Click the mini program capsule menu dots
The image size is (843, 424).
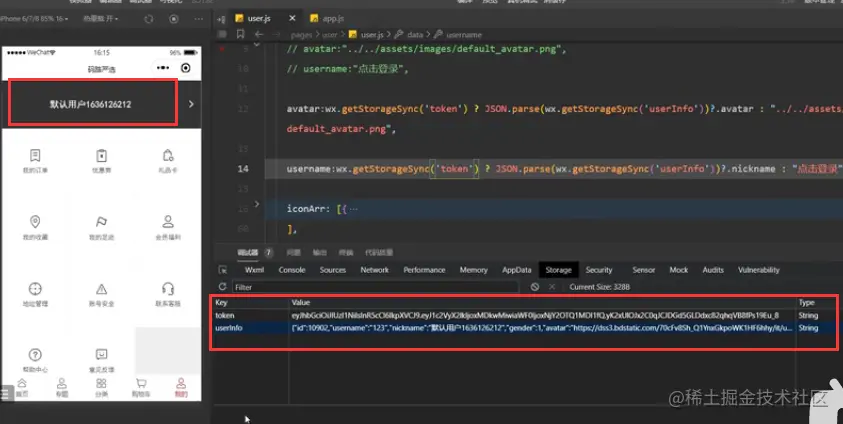(x=163, y=68)
